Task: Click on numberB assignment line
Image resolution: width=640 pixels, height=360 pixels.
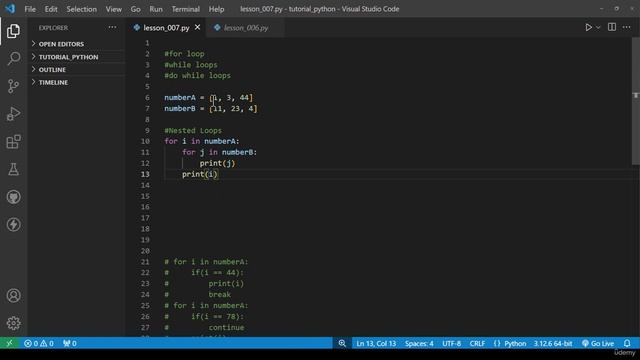Action: point(211,109)
